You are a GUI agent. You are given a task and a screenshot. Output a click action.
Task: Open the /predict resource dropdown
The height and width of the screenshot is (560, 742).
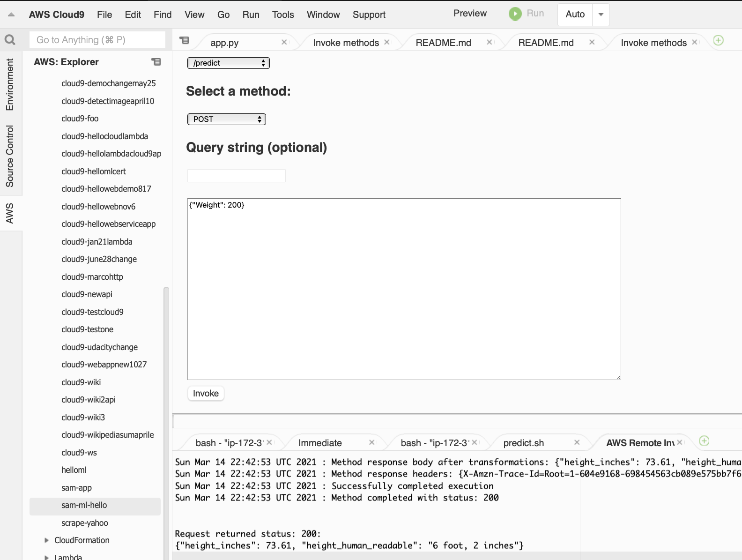[x=228, y=63]
